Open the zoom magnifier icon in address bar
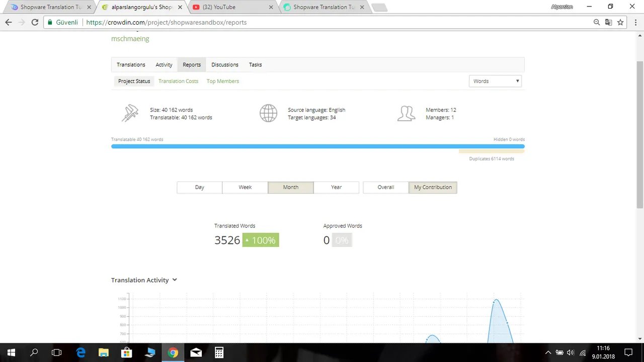The width and height of the screenshot is (644, 362). [597, 22]
